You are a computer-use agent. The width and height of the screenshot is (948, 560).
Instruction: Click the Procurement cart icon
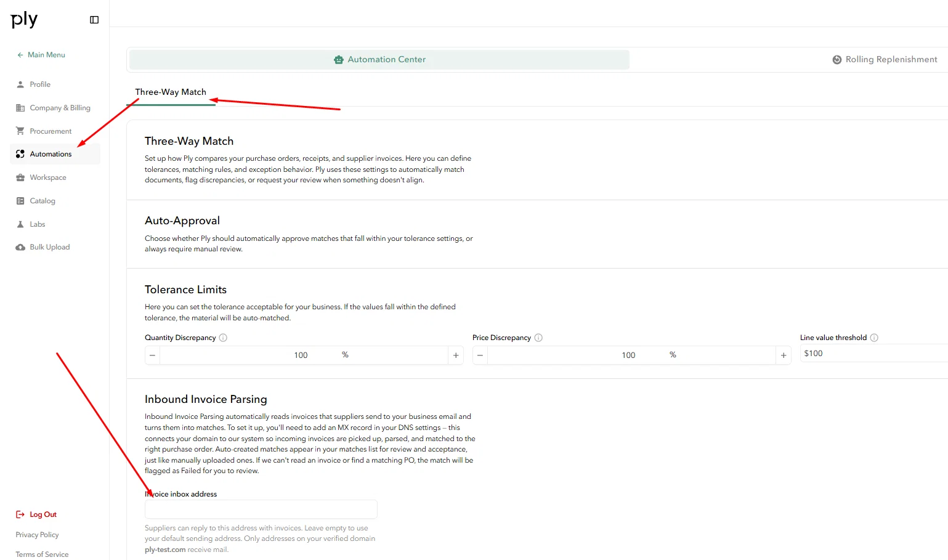[x=20, y=131]
